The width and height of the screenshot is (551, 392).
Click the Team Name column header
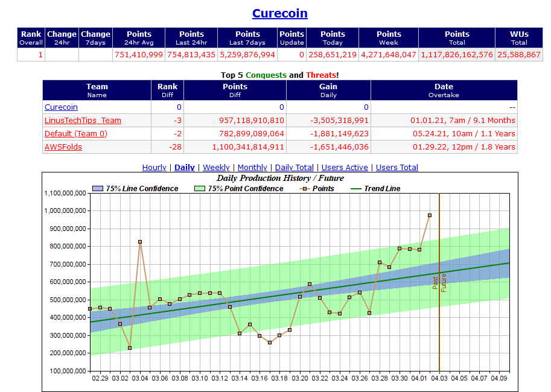(x=97, y=90)
